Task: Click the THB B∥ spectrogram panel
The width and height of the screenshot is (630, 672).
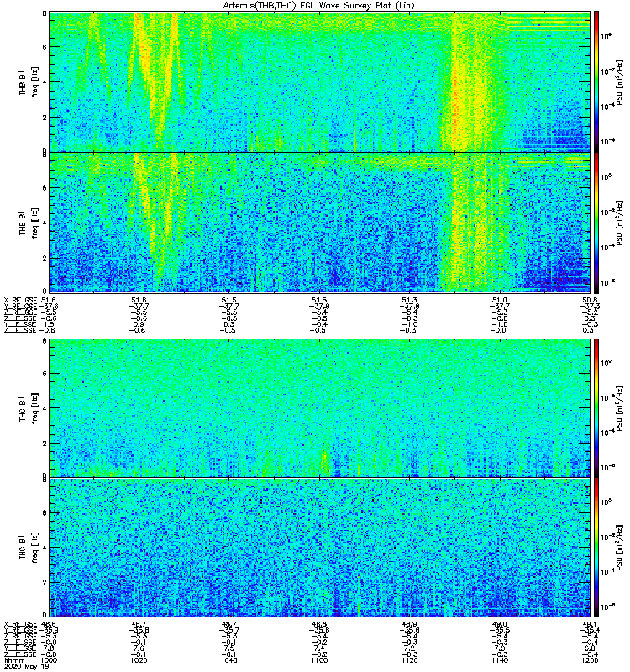Action: coord(320,223)
